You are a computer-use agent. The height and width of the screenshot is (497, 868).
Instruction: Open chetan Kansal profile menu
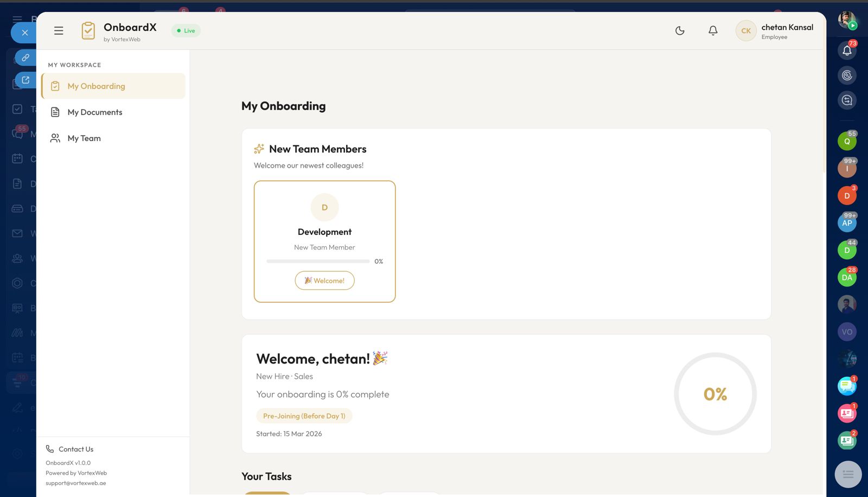point(787,31)
